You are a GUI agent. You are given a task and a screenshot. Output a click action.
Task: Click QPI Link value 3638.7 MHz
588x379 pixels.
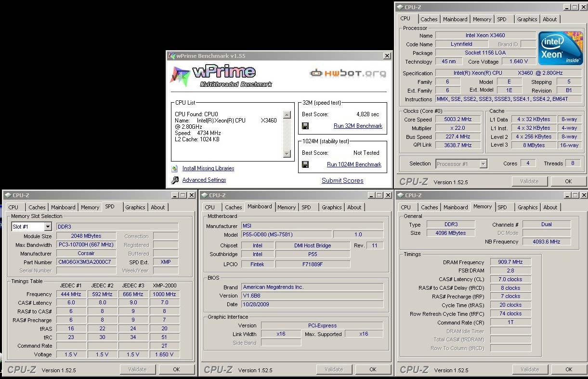point(458,145)
